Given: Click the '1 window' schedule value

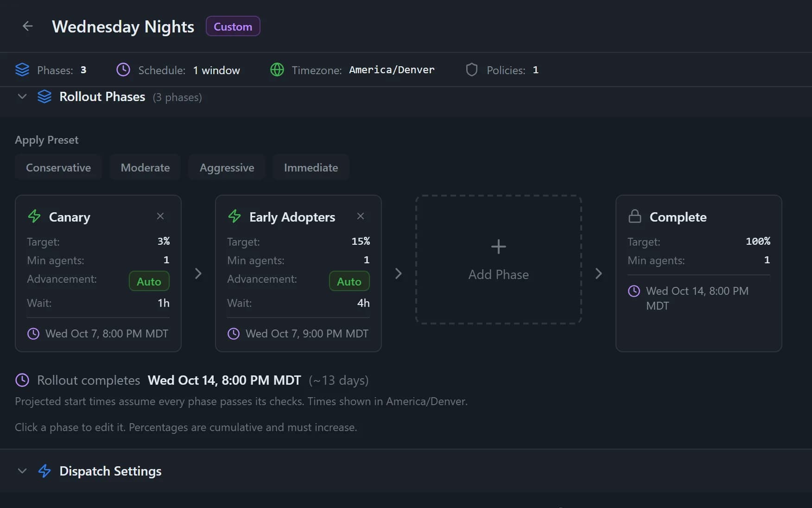Looking at the screenshot, I should (x=216, y=70).
